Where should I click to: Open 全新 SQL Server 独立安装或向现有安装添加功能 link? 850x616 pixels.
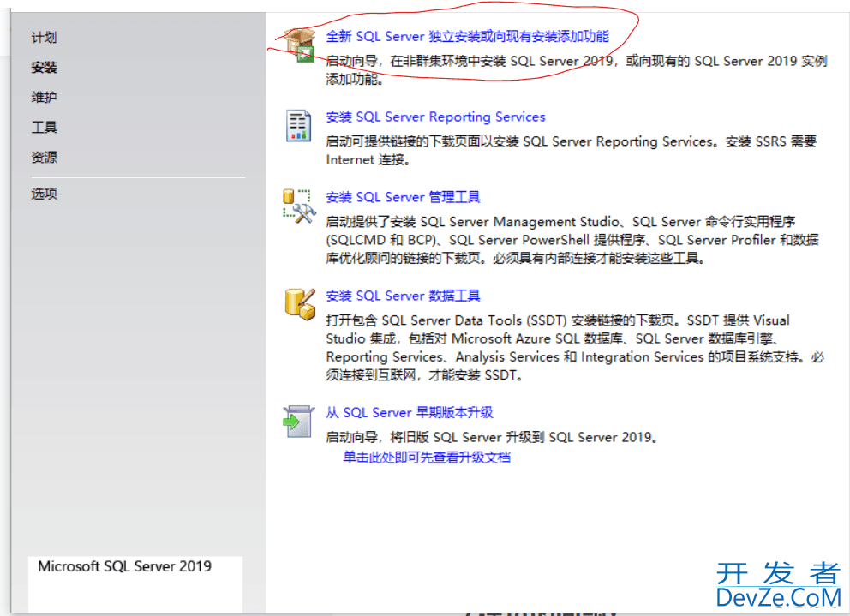click(467, 36)
